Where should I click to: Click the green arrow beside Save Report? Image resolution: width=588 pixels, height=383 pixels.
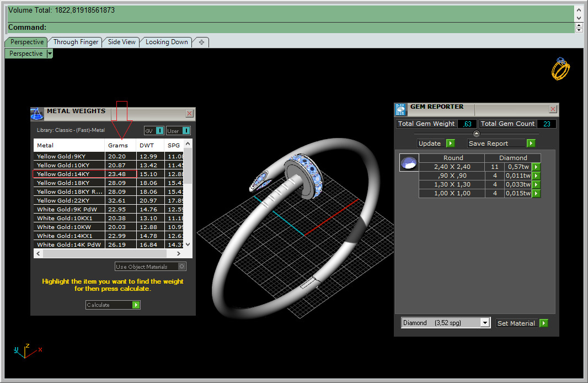(x=531, y=143)
